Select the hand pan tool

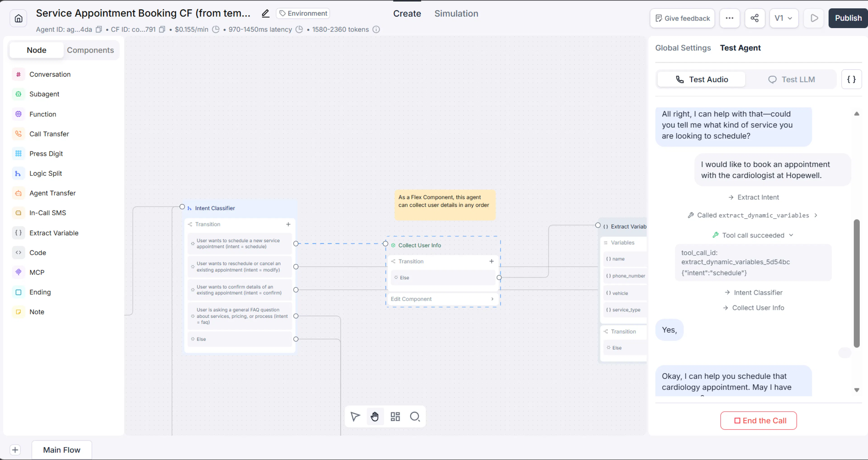375,417
